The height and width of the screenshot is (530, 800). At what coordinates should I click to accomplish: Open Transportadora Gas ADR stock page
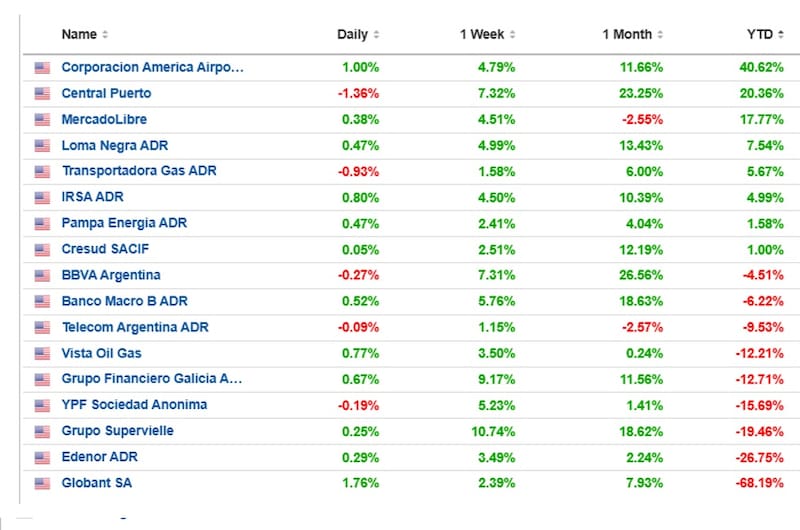click(138, 172)
